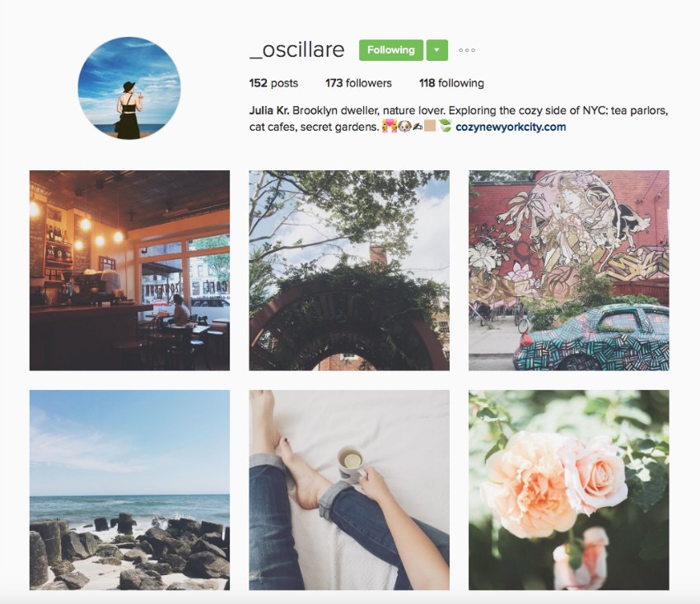Click the 152 posts count
The height and width of the screenshot is (604, 700).
click(273, 83)
